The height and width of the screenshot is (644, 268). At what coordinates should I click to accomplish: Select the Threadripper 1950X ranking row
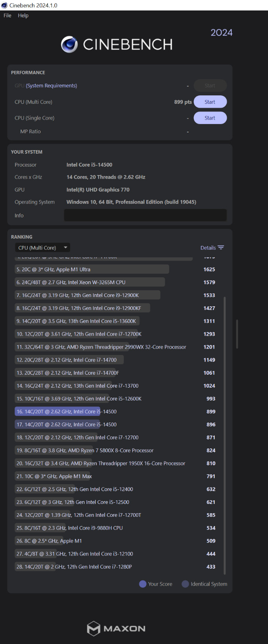(x=116, y=463)
